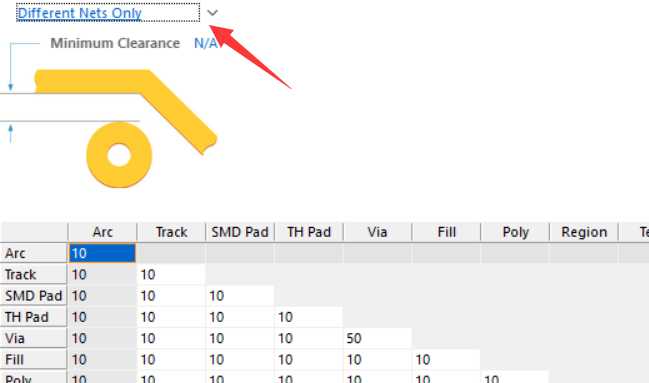Select Fill row Arc column cell
649x383 pixels.
102,360
